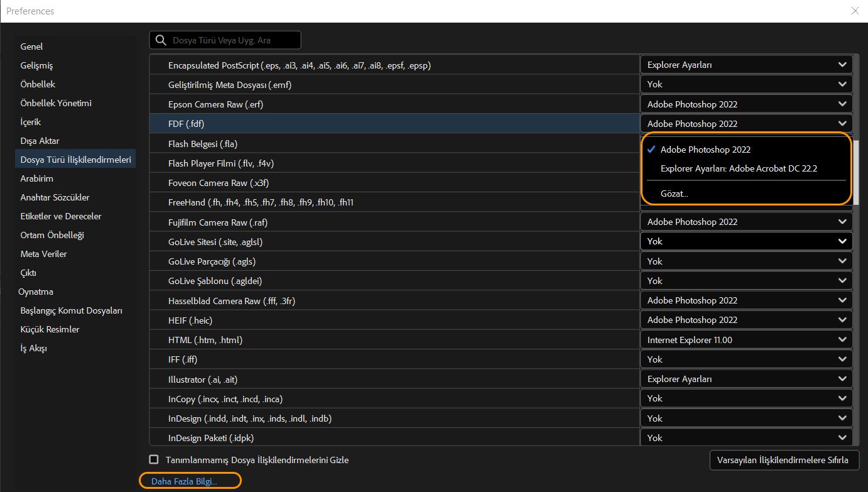Image resolution: width=868 pixels, height=492 pixels.
Task: Open Dışa Aktar preferences section
Action: [40, 141]
